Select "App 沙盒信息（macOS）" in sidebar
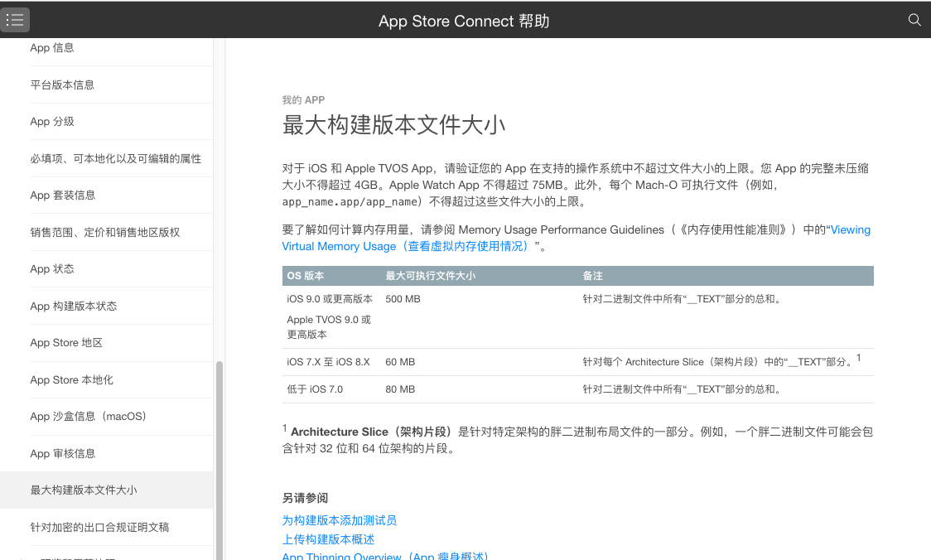Image resolution: width=931 pixels, height=560 pixels. 88,417
